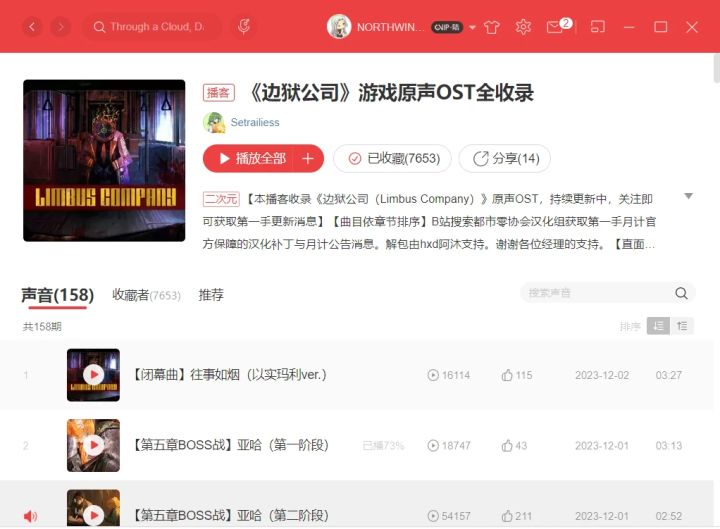
Task: Open the skin theme shirt icon
Action: (491, 27)
